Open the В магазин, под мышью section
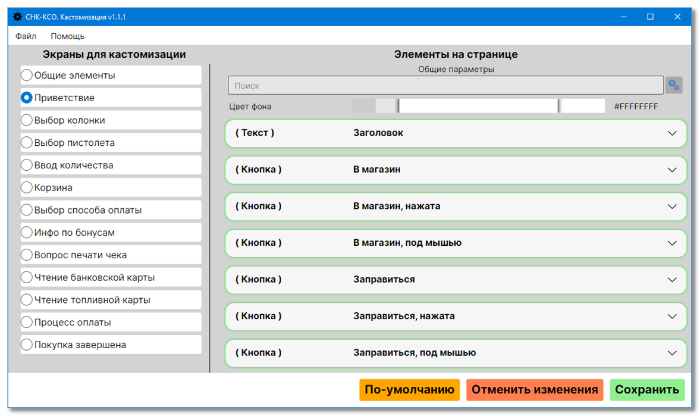700x416 pixels. point(672,243)
